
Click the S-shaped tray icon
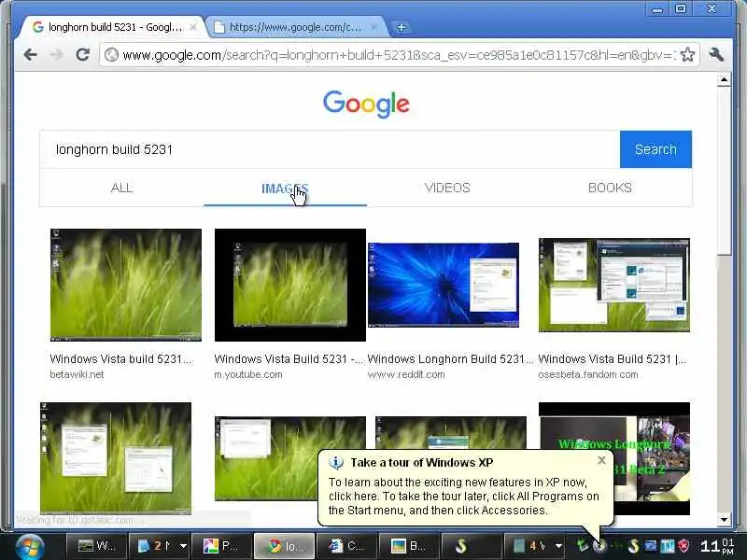coord(633,546)
